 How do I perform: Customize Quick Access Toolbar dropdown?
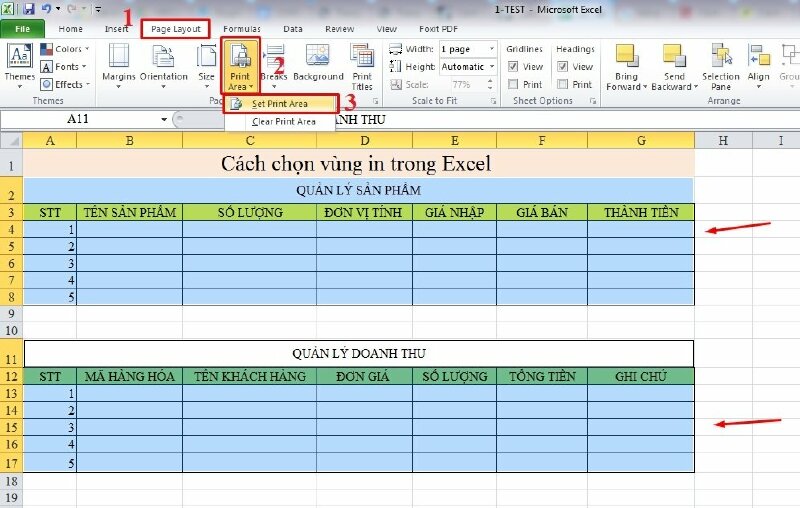click(98, 9)
